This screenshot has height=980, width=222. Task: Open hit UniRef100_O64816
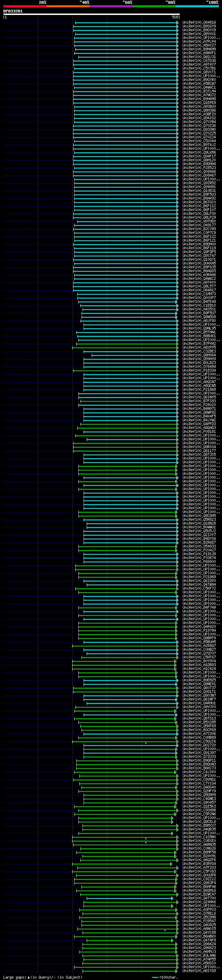[199, 23]
